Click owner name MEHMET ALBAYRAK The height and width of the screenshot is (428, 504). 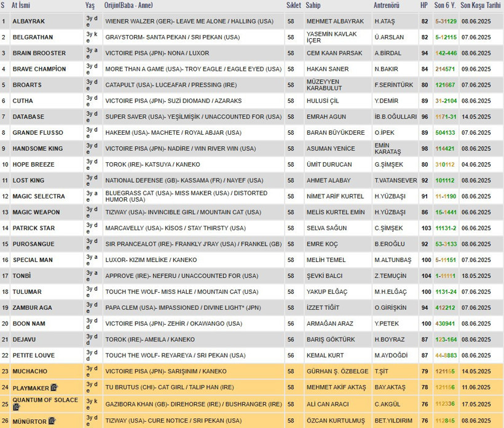coord(334,22)
